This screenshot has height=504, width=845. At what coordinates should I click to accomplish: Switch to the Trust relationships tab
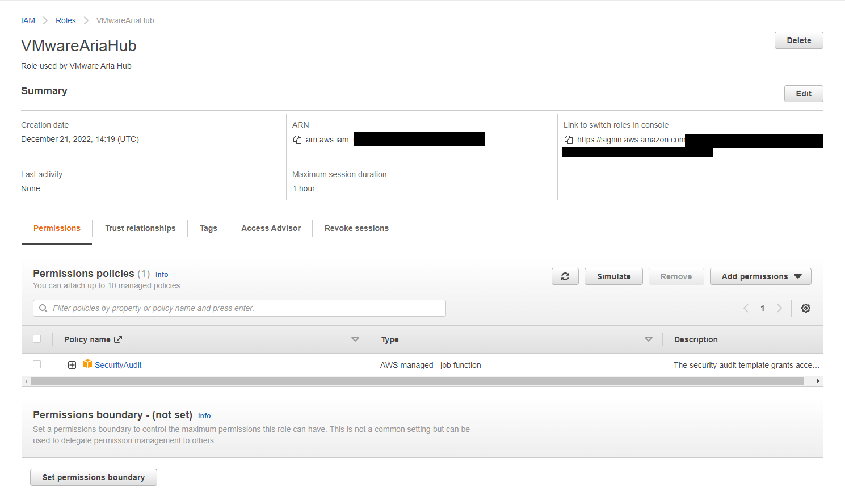tap(140, 228)
